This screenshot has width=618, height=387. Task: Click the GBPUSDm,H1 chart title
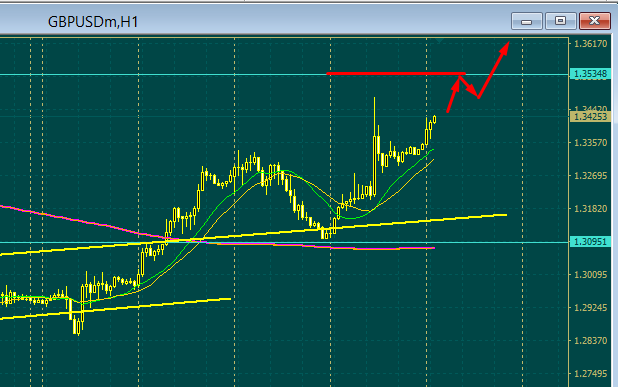(93, 22)
